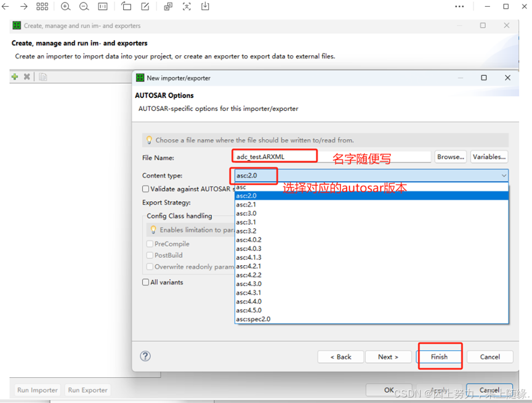Click the Content type combo box field
This screenshot has height=403, width=532.
371,175
